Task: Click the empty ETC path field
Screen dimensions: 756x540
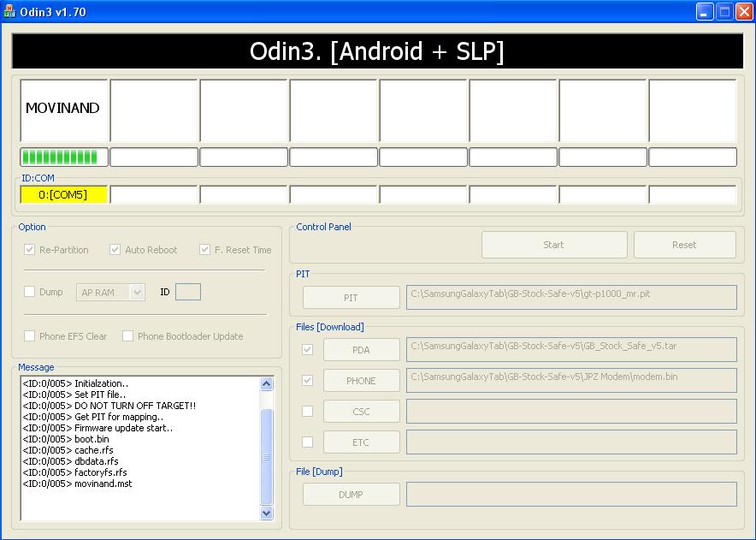Action: pos(571,442)
